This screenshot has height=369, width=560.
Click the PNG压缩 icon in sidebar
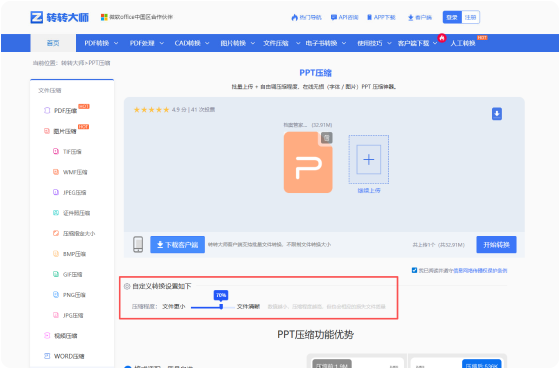click(x=56, y=295)
